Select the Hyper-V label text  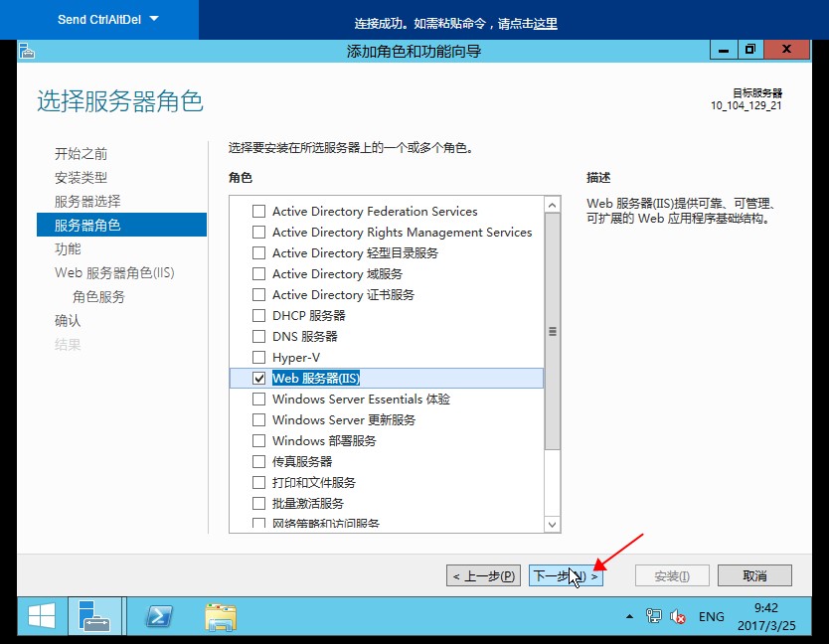click(x=296, y=358)
